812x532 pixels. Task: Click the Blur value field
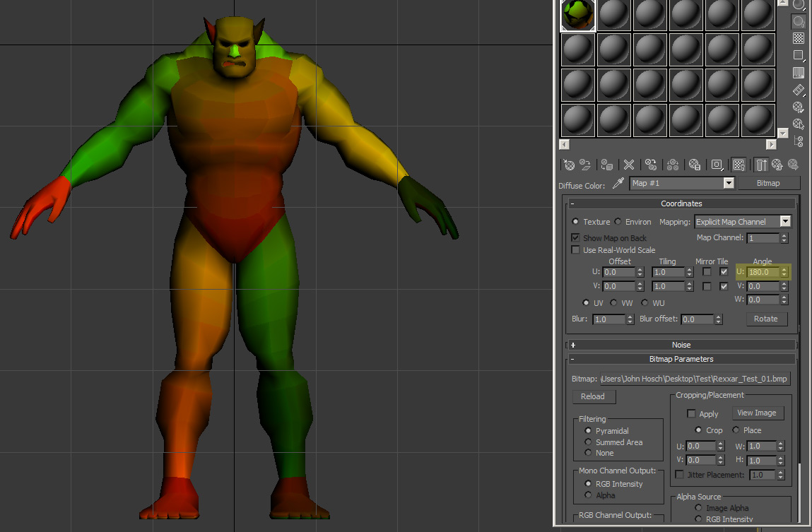coord(609,319)
